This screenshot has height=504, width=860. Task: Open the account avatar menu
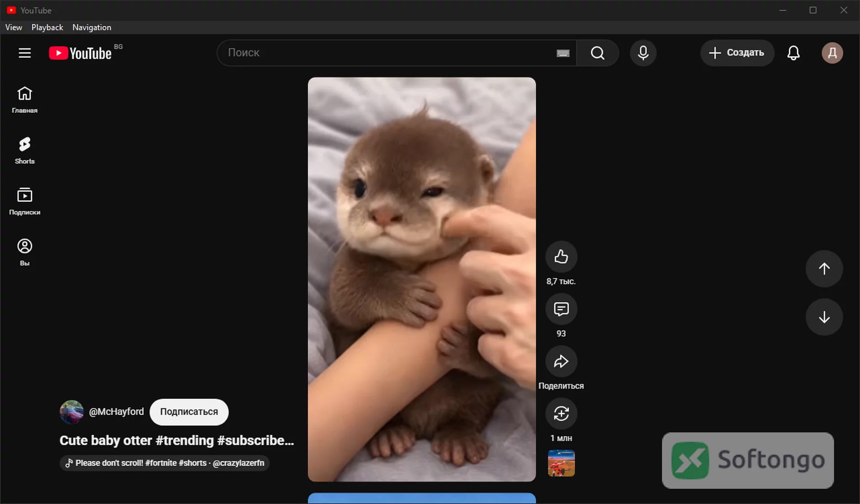(x=832, y=53)
